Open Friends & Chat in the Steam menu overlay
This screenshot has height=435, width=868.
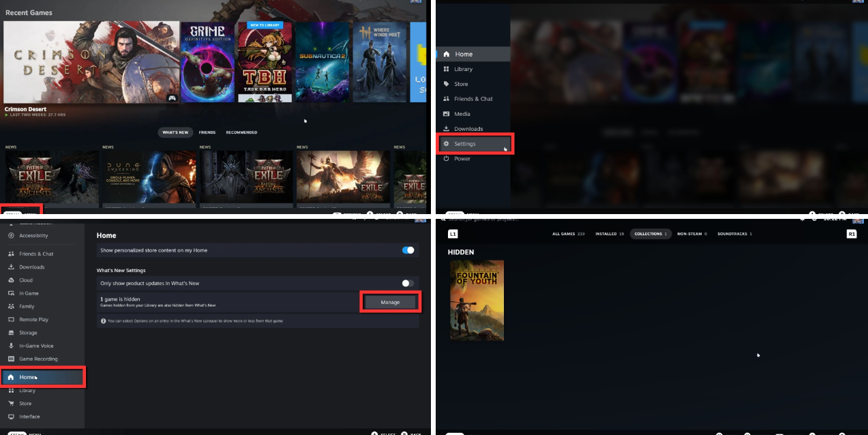coord(446,99)
